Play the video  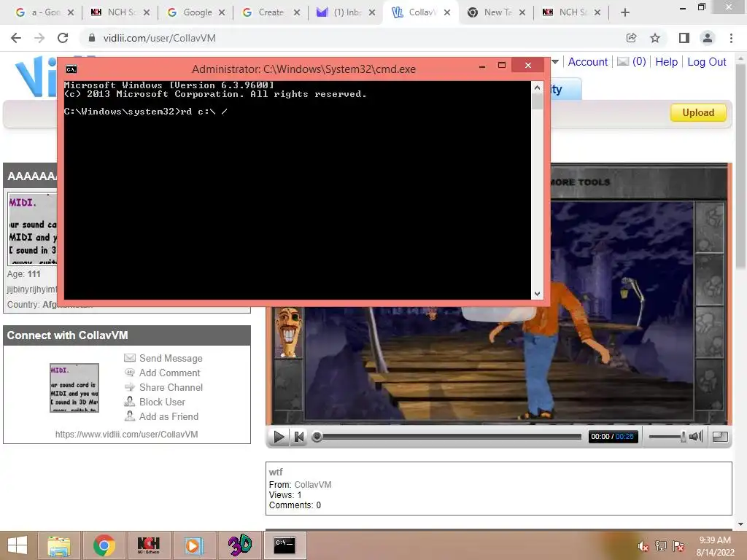pos(278,437)
